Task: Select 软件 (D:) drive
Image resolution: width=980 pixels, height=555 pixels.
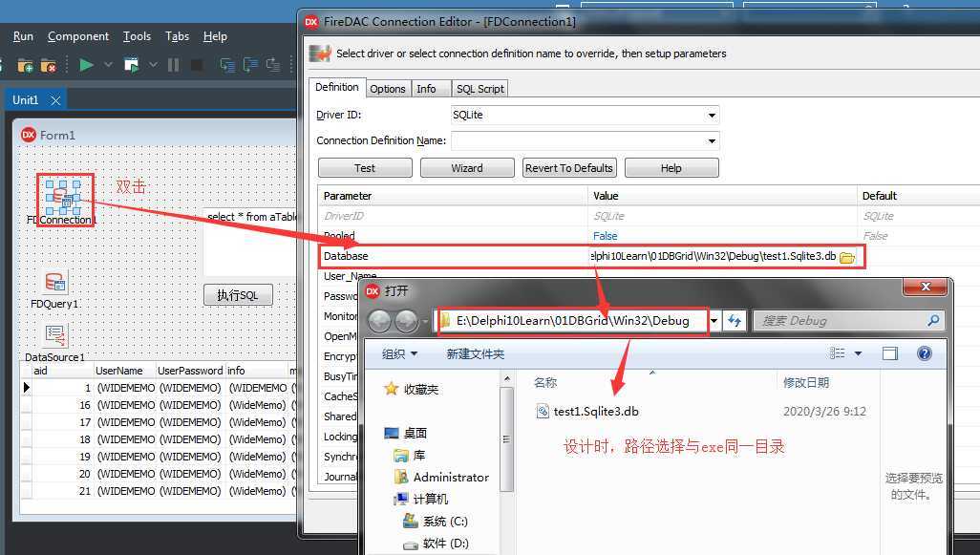Action: tap(445, 544)
